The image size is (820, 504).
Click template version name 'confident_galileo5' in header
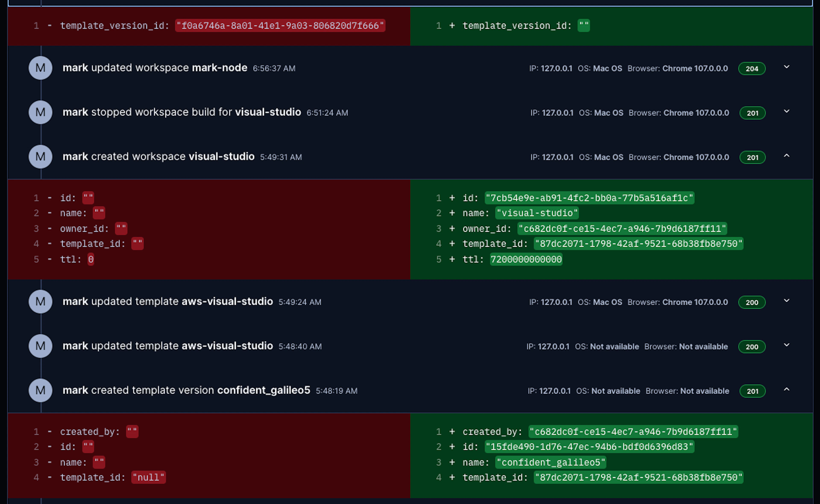click(264, 390)
